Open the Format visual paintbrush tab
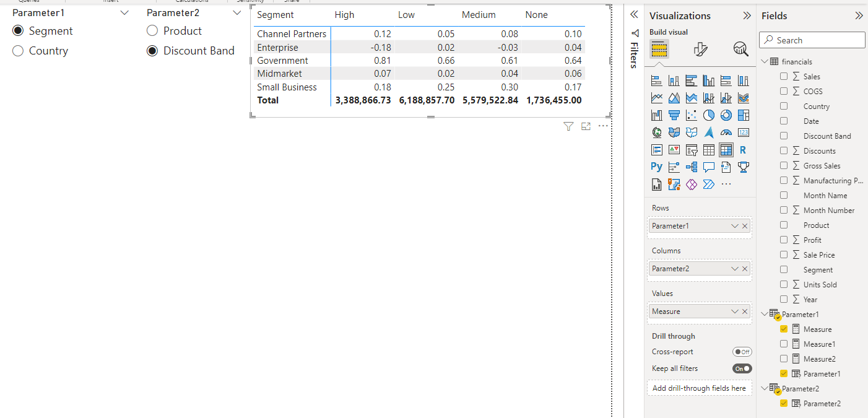This screenshot has width=868, height=418. (x=700, y=50)
